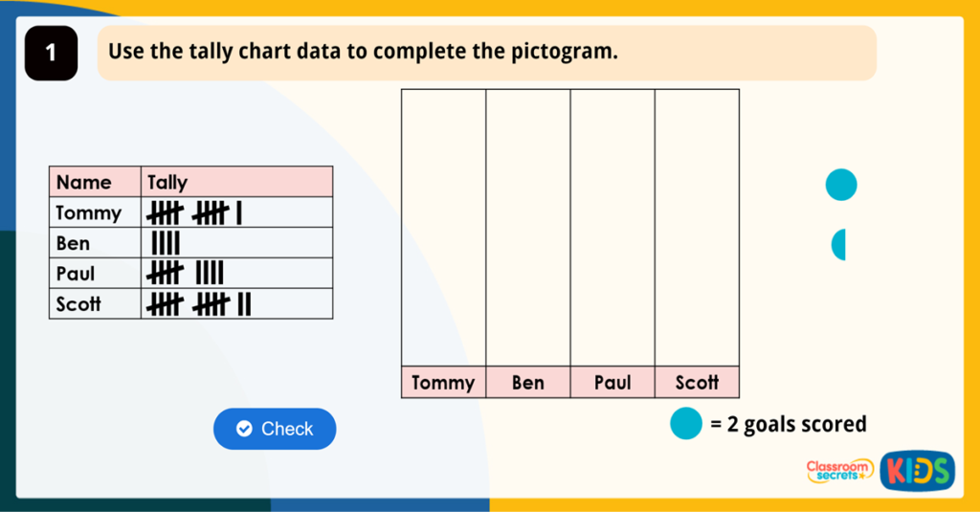The height and width of the screenshot is (512, 980).
Task: Click the full blue circle icon
Action: coord(841,185)
